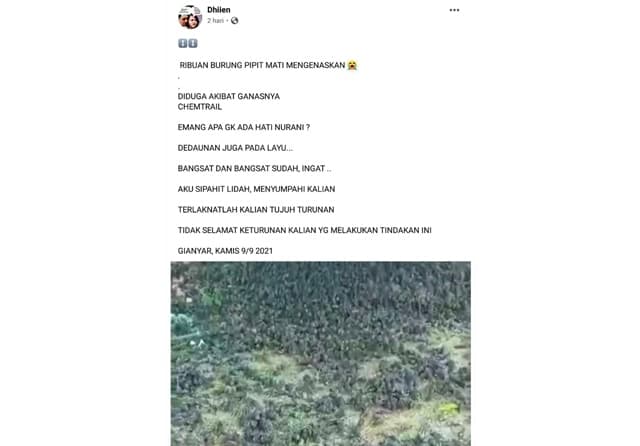
Task: Click the text TERLAKNATLAH KALIAN TUJUH TURUNAN
Action: pyautogui.click(x=256, y=210)
